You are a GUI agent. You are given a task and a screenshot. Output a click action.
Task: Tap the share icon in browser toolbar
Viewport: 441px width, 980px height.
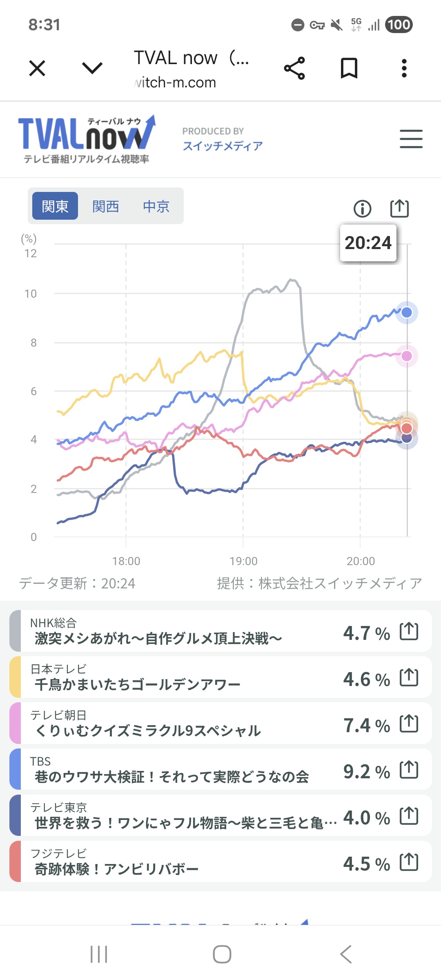coord(294,68)
